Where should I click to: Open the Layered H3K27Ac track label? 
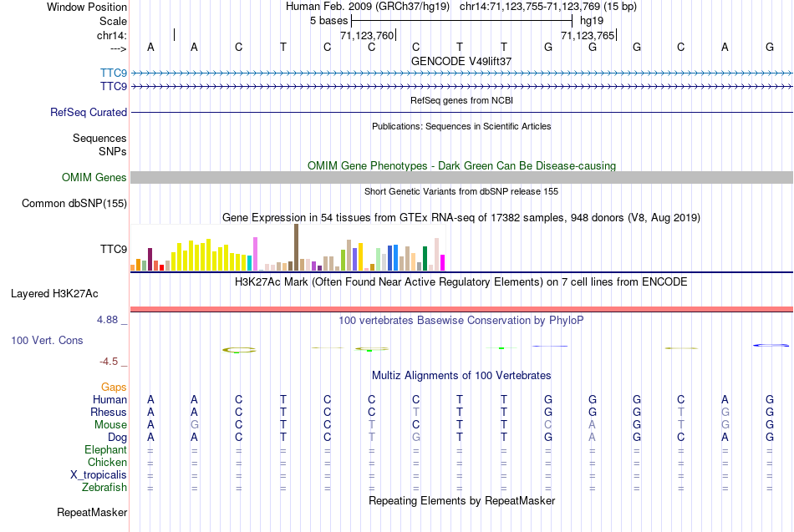(54, 294)
